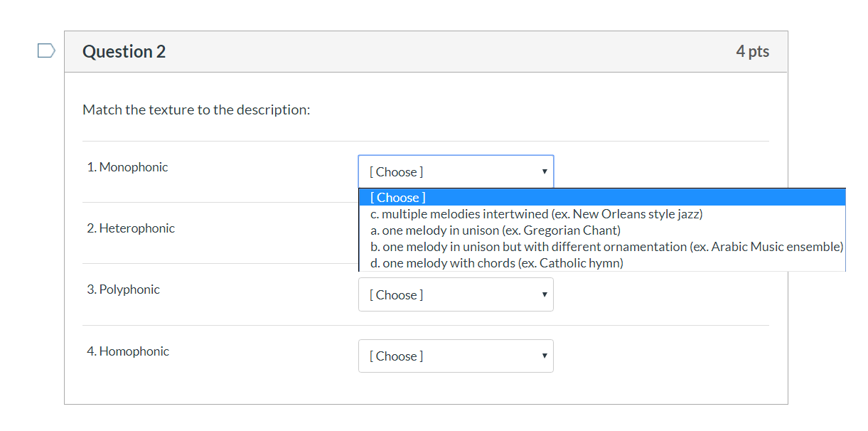Image resolution: width=868 pixels, height=431 pixels.
Task: Click the Monophonic dropdown arrow
Action: click(x=544, y=172)
